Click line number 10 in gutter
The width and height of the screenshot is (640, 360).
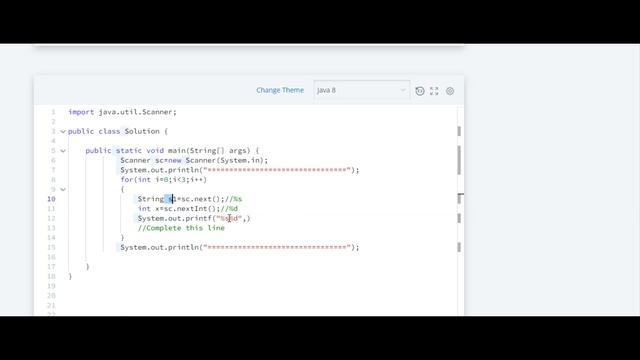click(x=51, y=199)
